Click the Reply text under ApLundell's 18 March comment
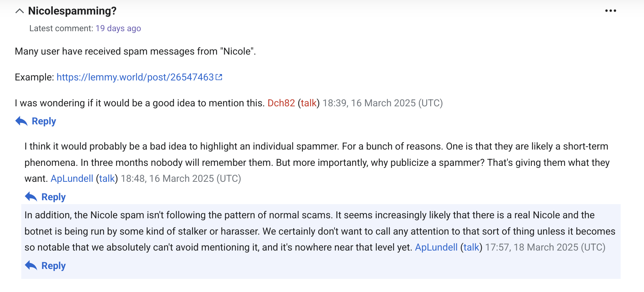 (53, 265)
